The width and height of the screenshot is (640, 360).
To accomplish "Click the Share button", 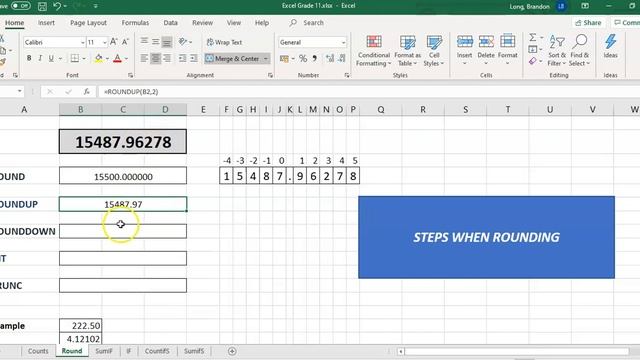I will [x=588, y=23].
